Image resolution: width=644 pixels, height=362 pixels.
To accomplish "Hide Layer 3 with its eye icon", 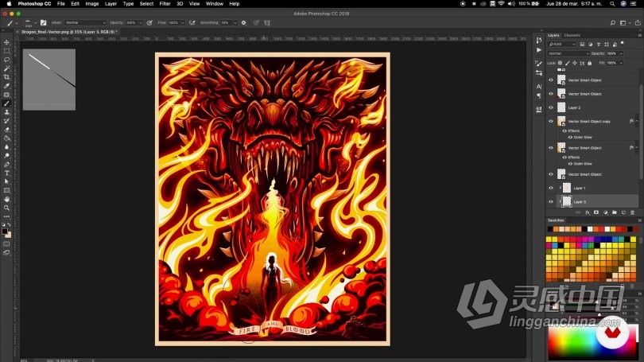I will (x=551, y=202).
